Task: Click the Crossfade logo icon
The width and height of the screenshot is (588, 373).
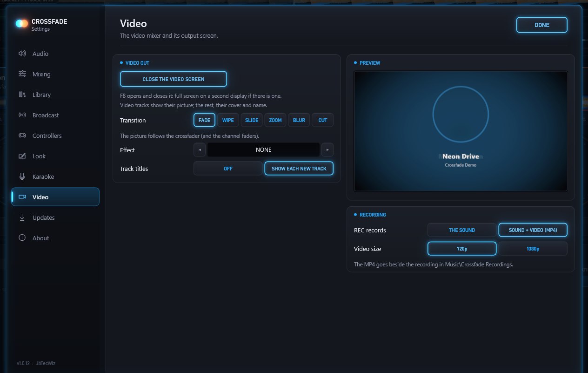Action: [x=21, y=23]
